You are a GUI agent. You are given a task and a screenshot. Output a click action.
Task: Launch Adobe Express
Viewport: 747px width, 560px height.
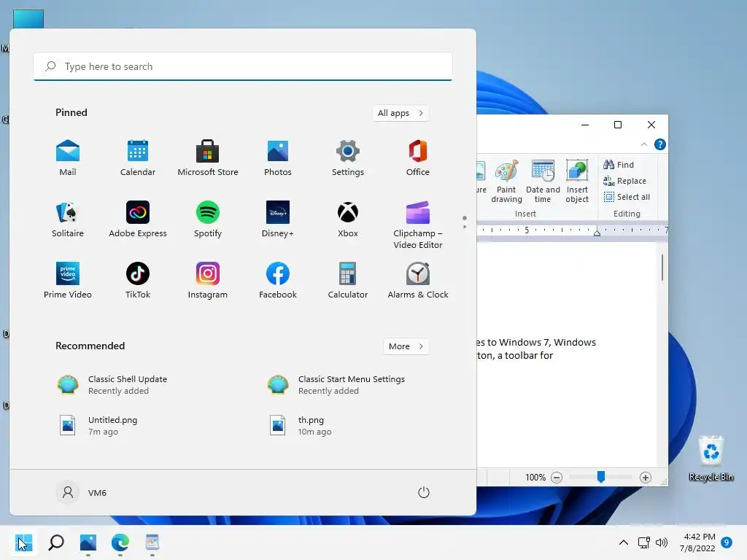tap(138, 219)
